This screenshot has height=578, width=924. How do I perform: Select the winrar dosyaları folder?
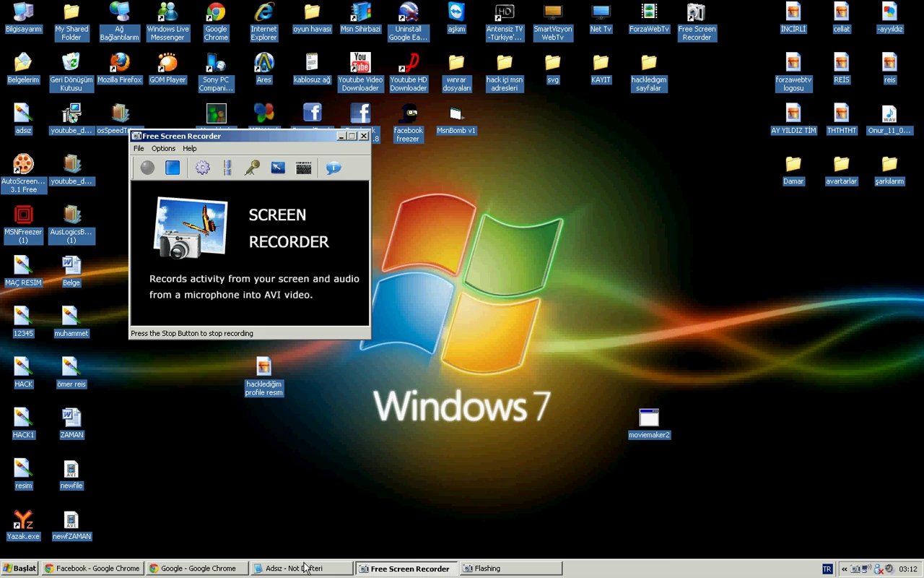coord(456,72)
